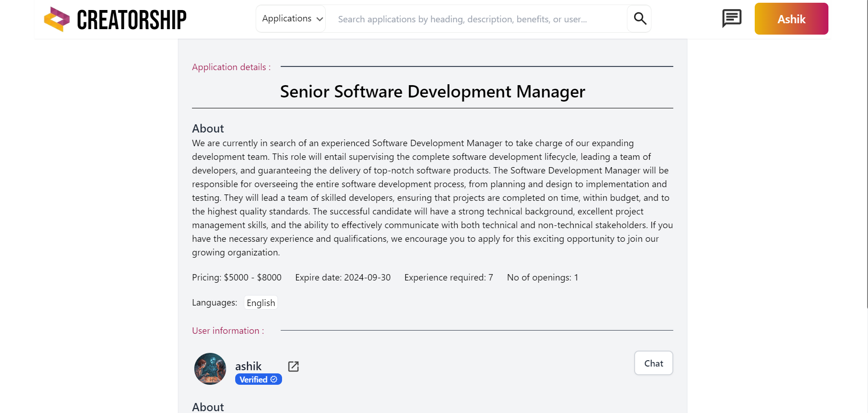The height and width of the screenshot is (413, 868).
Task: Click the User information section label
Action: coord(228,331)
